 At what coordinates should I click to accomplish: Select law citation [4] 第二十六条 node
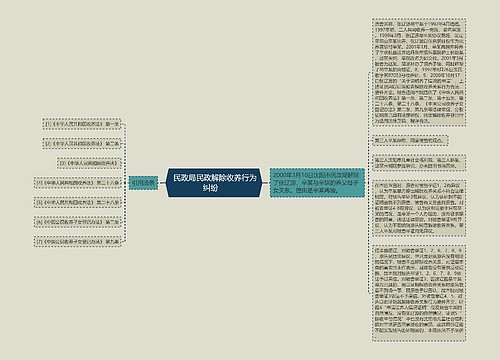point(77,183)
